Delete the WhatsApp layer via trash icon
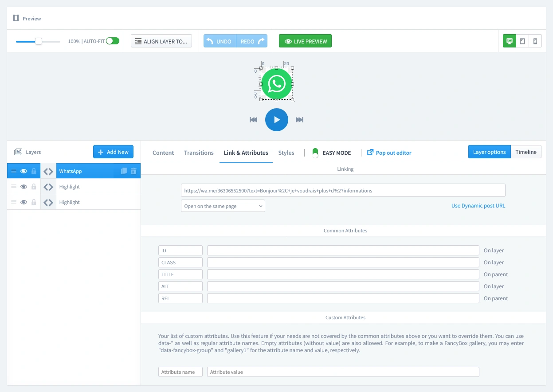 pos(134,171)
